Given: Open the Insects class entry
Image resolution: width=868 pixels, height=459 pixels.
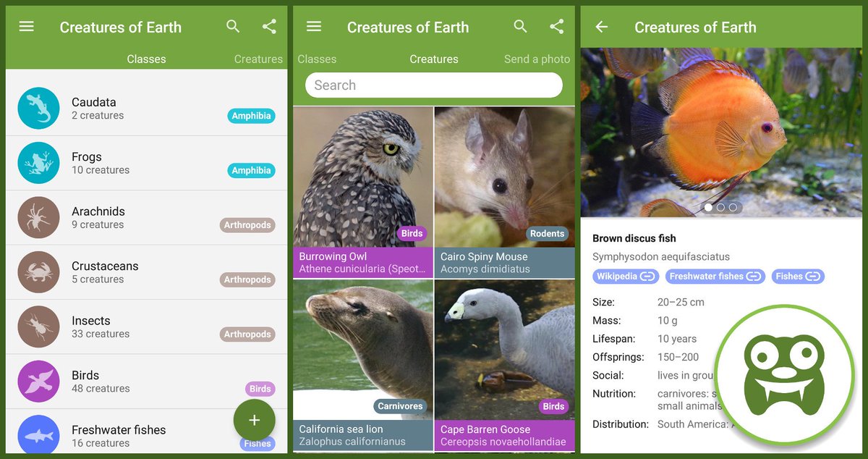Looking at the screenshot, I should (x=146, y=327).
